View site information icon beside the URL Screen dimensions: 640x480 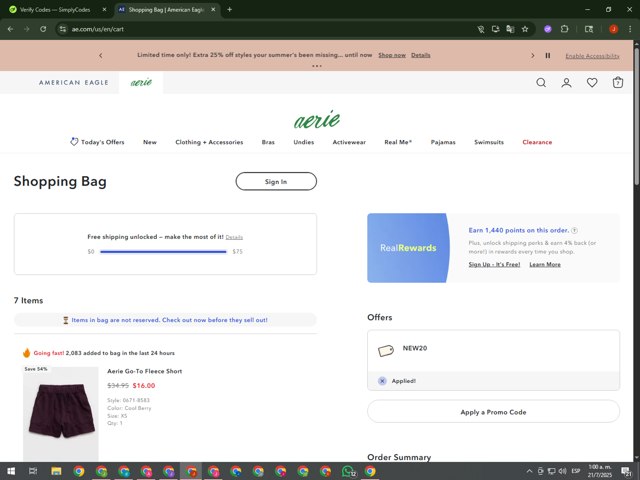[62, 29]
